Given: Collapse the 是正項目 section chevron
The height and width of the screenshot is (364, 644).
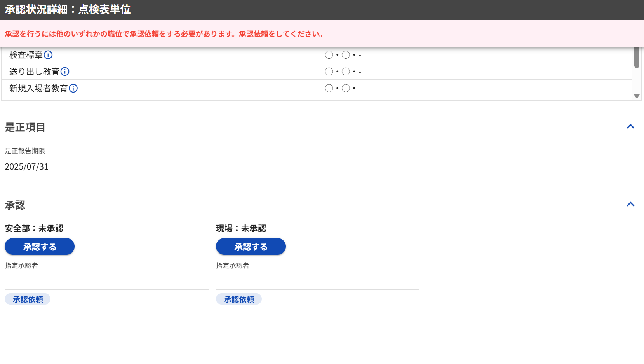Looking at the screenshot, I should point(630,126).
